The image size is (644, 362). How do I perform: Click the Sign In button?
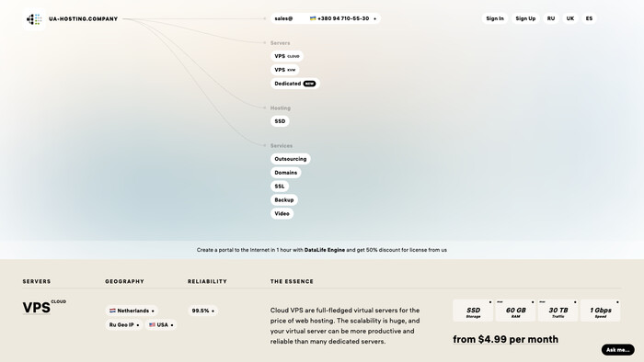495,18
